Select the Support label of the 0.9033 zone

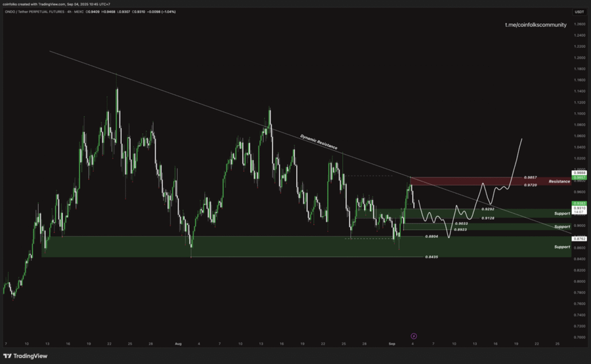click(562, 227)
